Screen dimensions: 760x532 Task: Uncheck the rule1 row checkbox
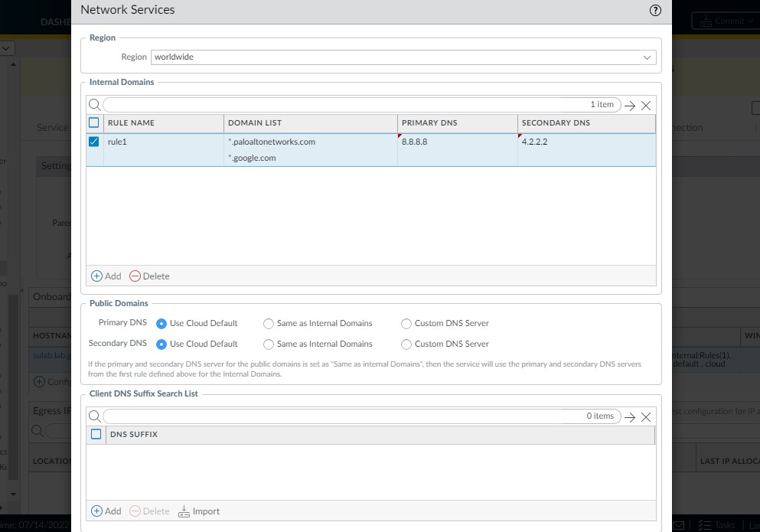point(93,142)
